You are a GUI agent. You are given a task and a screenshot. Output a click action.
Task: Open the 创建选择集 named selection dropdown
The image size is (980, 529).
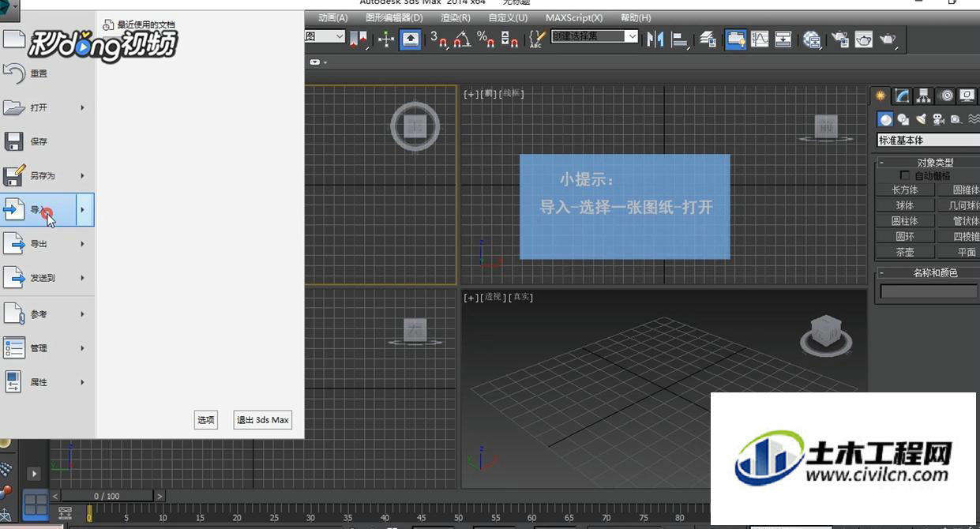(x=595, y=36)
